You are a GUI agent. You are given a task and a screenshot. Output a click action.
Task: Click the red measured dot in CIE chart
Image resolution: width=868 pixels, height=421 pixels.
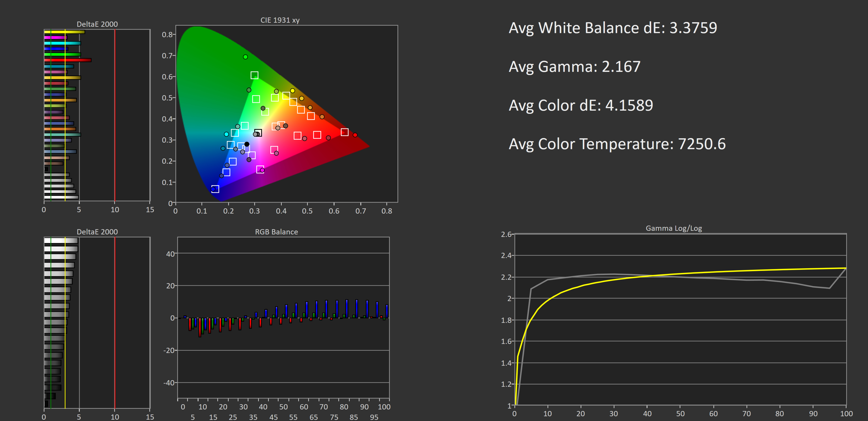point(355,135)
